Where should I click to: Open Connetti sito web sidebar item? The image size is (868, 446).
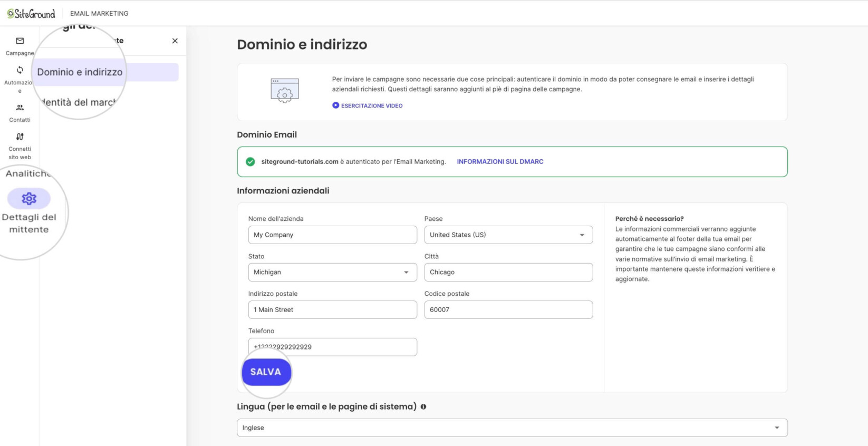(x=20, y=146)
